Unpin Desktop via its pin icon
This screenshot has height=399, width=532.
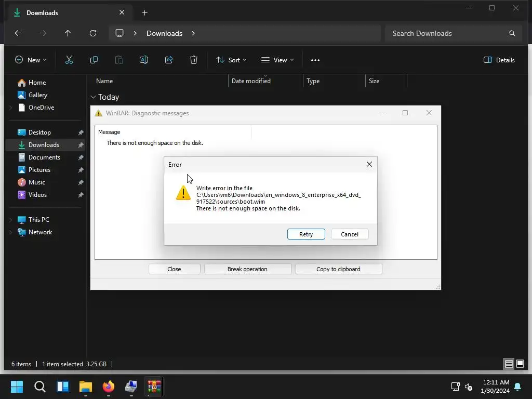pos(81,132)
